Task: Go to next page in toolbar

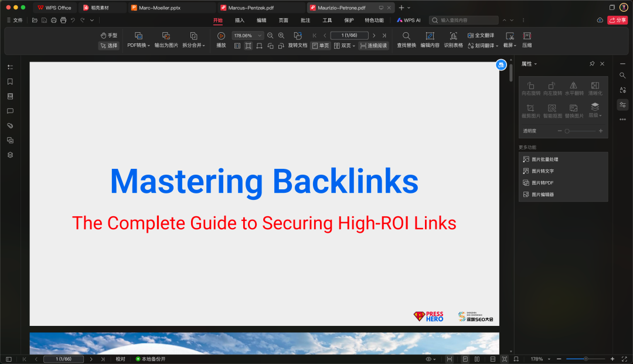Action: pos(374,36)
